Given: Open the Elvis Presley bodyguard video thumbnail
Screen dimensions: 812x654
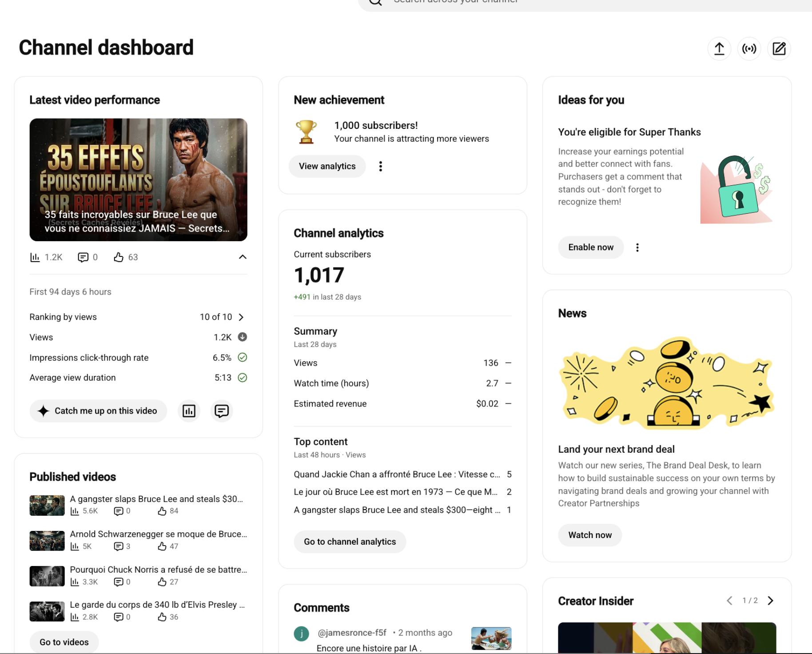Looking at the screenshot, I should click(x=47, y=611).
